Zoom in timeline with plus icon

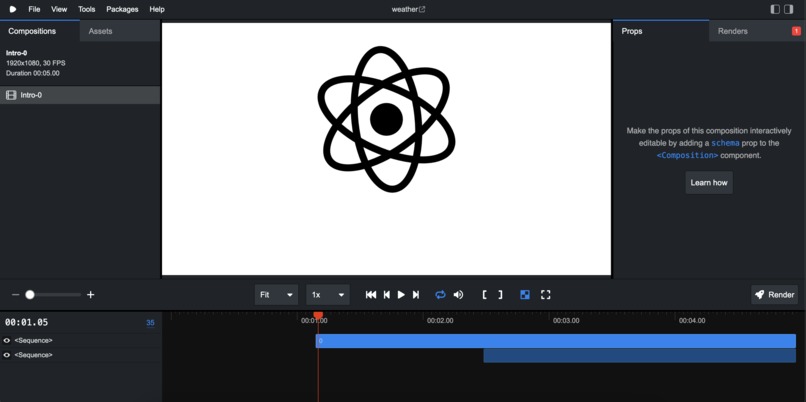click(90, 295)
